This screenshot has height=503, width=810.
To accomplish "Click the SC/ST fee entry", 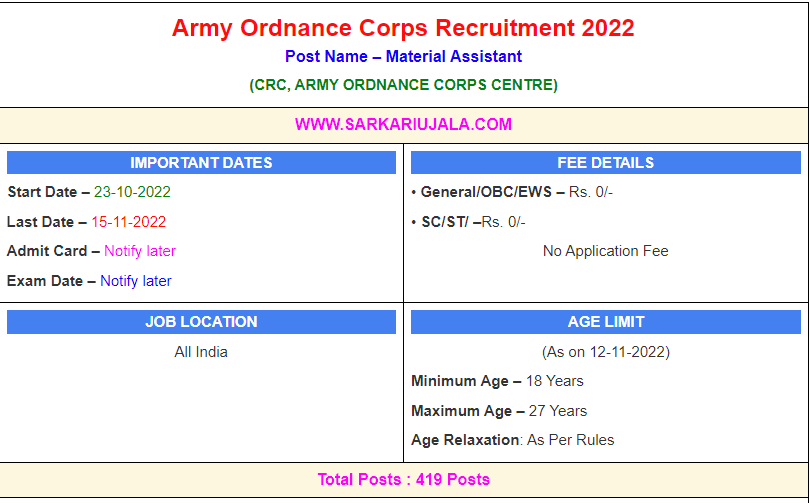I will [468, 222].
